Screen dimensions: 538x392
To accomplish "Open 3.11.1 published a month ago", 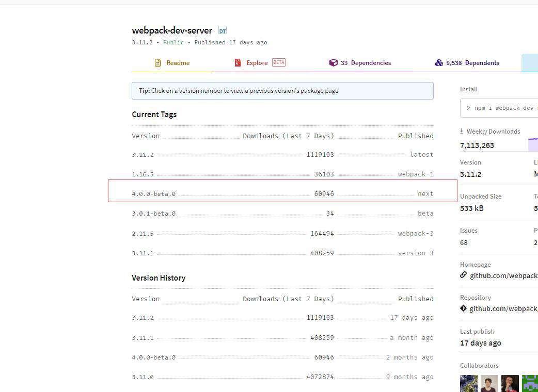I will pyautogui.click(x=143, y=338).
